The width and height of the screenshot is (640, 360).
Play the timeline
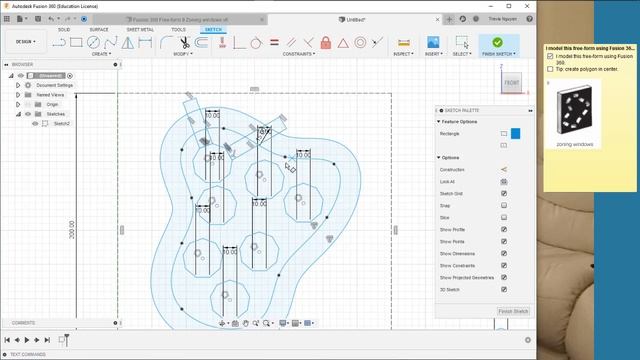click(27, 340)
